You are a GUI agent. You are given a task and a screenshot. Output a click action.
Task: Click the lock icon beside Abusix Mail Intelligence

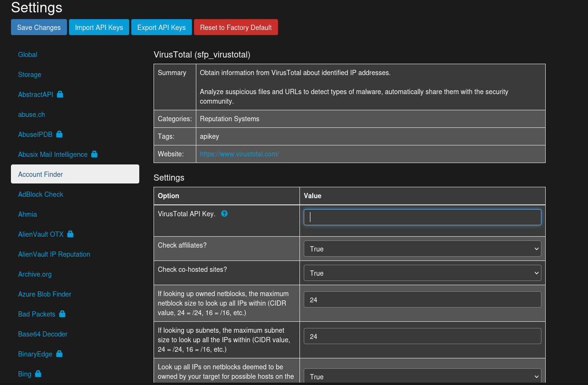pyautogui.click(x=94, y=154)
